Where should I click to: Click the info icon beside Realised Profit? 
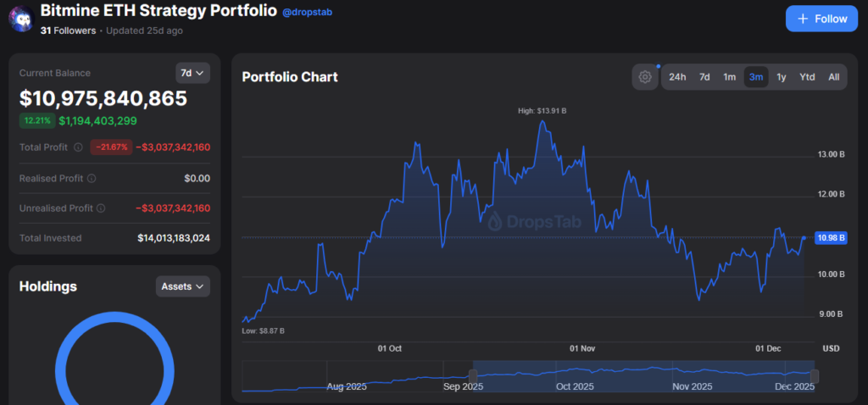(x=92, y=179)
